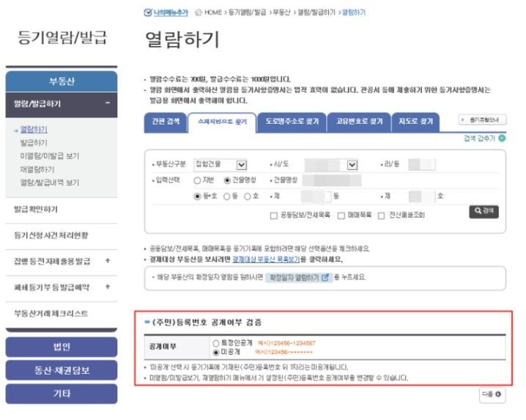The height and width of the screenshot is (420, 526).
Task: Open the 법인 sidebar category
Action: click(62, 347)
